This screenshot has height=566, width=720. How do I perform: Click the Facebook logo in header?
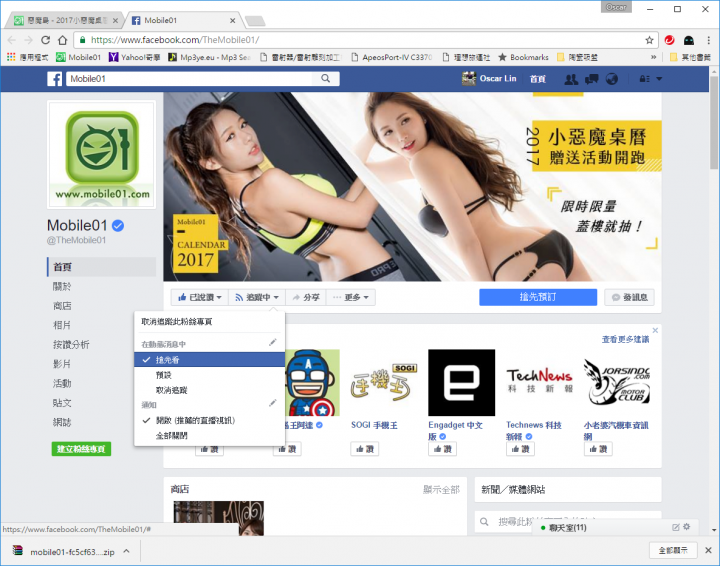point(54,79)
